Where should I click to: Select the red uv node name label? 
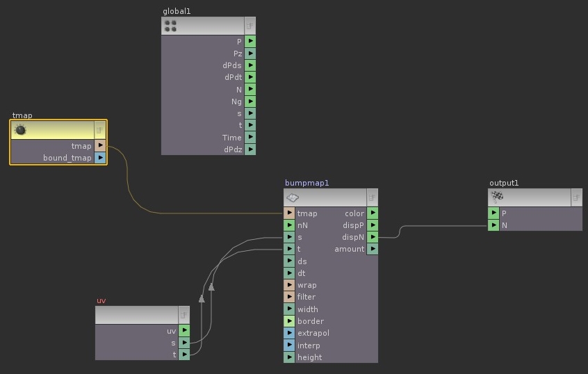[101, 300]
